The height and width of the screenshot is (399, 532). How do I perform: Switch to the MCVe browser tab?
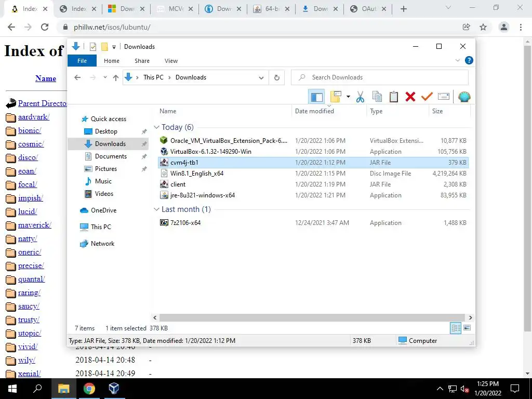[175, 9]
